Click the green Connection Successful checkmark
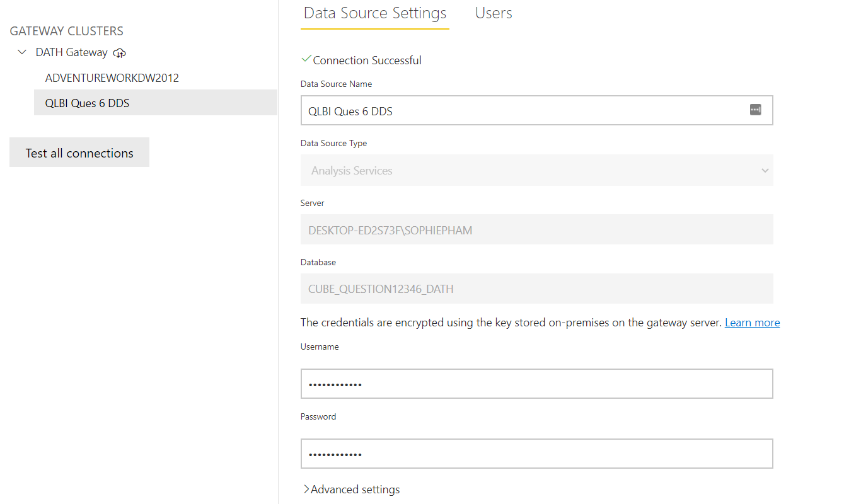Viewport: 844px width, 504px height. click(306, 59)
